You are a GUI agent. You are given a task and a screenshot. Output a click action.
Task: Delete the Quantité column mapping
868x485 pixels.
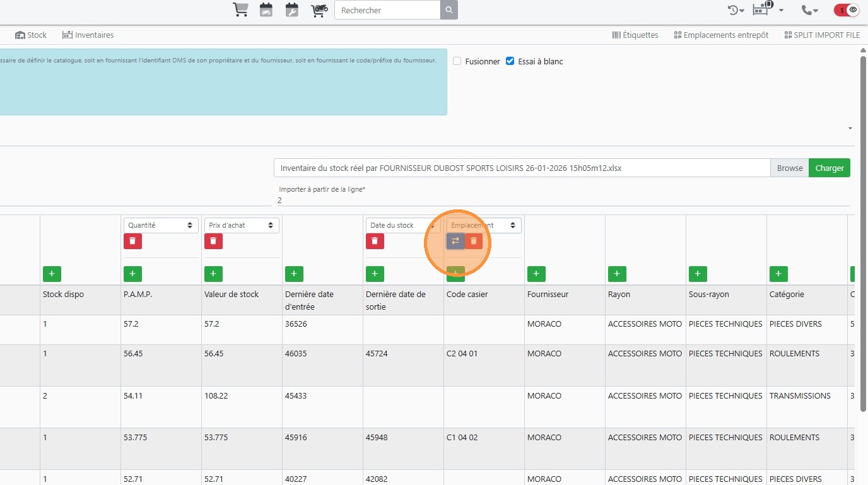pos(132,241)
